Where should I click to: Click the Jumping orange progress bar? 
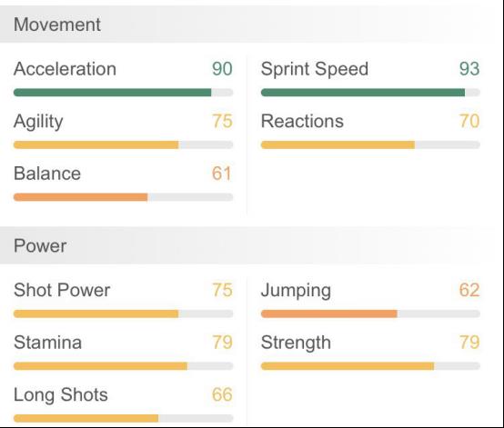point(370,314)
